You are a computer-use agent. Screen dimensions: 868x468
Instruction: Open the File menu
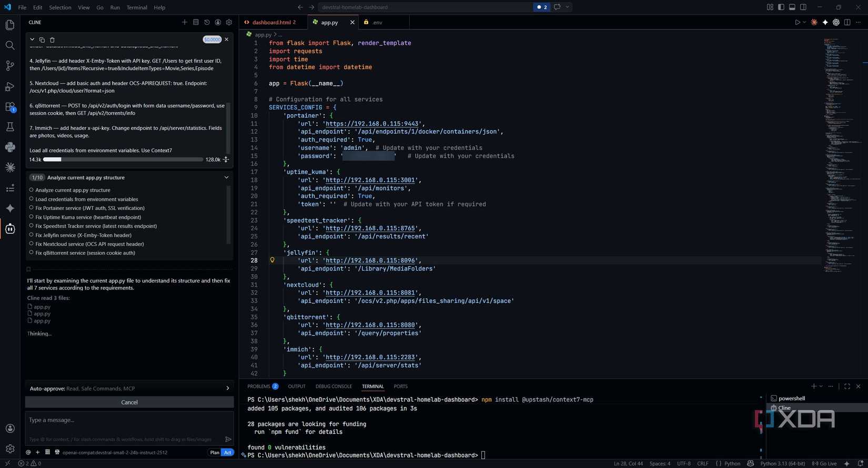[22, 7]
